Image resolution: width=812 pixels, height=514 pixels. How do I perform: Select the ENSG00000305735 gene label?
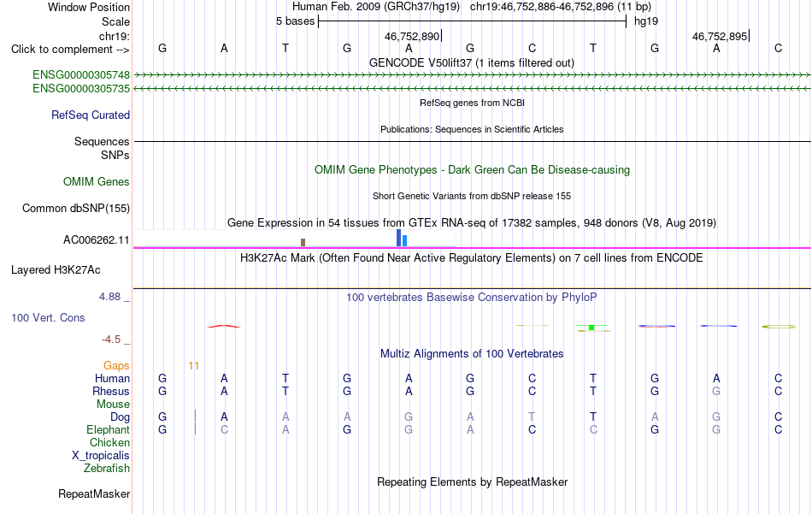(x=81, y=89)
